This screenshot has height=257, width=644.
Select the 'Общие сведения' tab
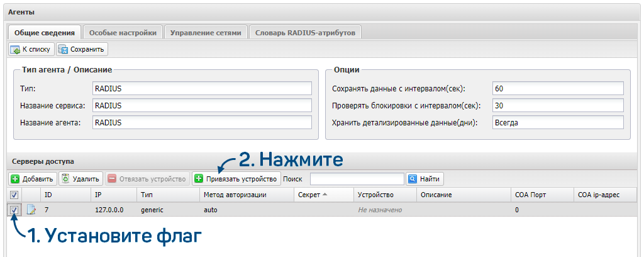coord(44,32)
